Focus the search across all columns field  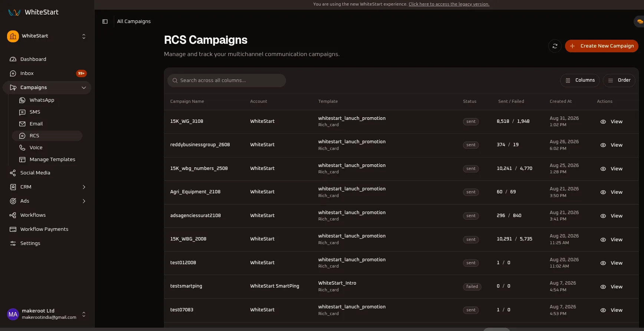227,81
